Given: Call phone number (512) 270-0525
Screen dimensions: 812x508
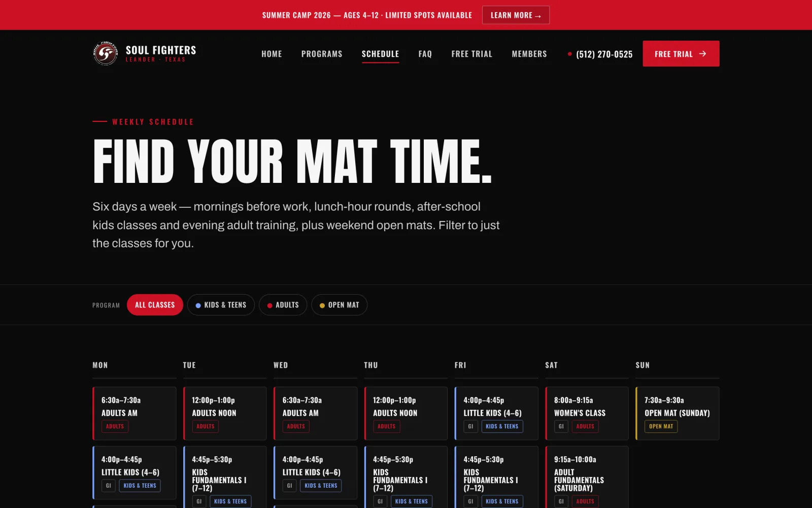Looking at the screenshot, I should click(600, 54).
